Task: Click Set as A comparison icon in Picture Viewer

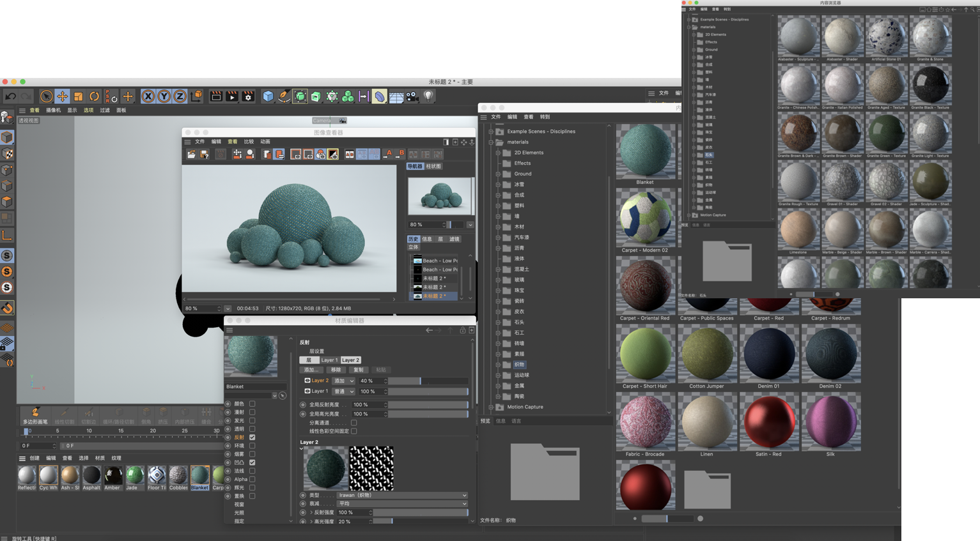Action: click(388, 155)
